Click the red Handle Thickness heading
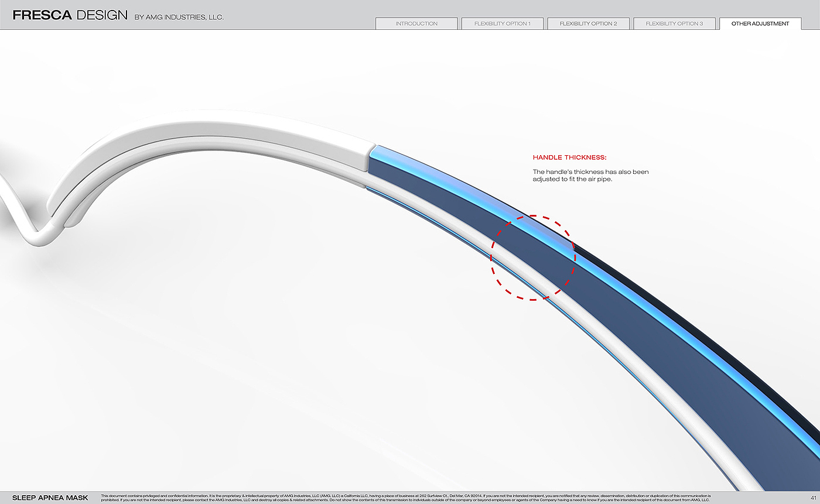This screenshot has height=504, width=820. pos(569,157)
